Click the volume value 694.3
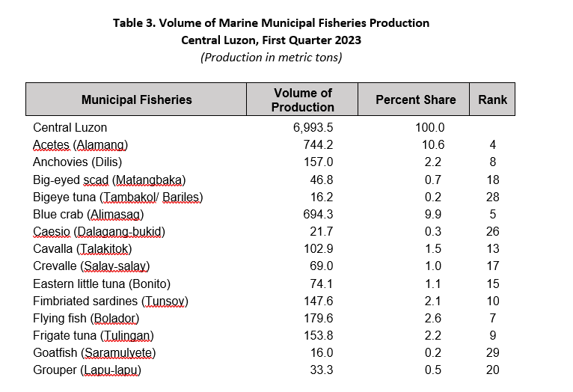The height and width of the screenshot is (392, 573). tap(318, 214)
